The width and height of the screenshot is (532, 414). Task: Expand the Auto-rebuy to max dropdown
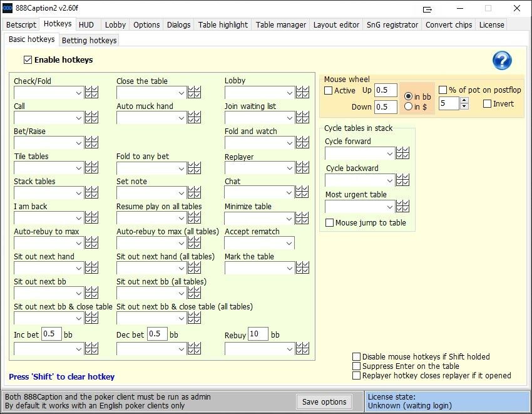point(49,243)
